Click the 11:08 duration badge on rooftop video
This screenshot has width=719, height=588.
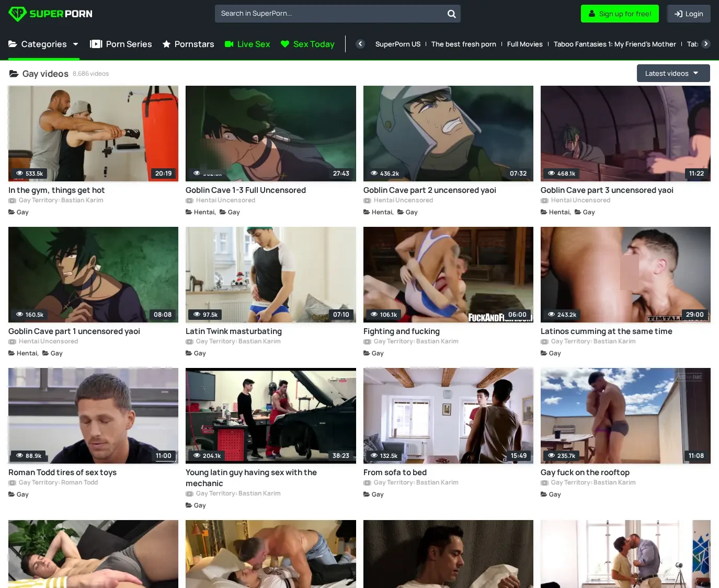pyautogui.click(x=696, y=456)
